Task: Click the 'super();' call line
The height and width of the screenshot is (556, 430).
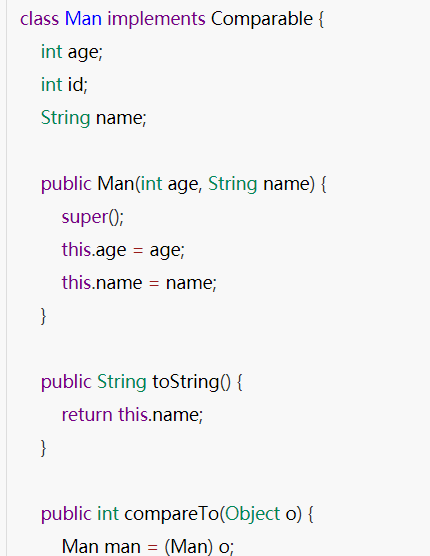Action: [93, 217]
